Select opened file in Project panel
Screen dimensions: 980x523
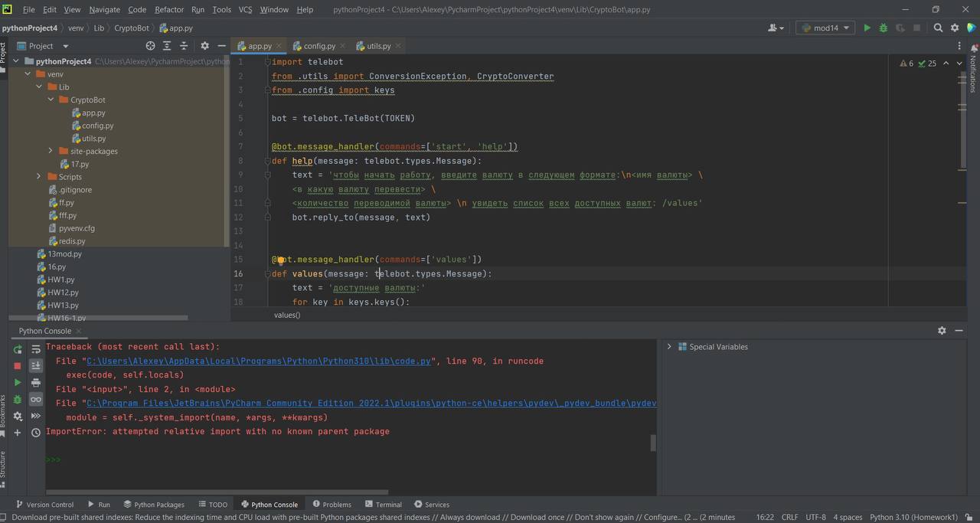click(x=150, y=46)
